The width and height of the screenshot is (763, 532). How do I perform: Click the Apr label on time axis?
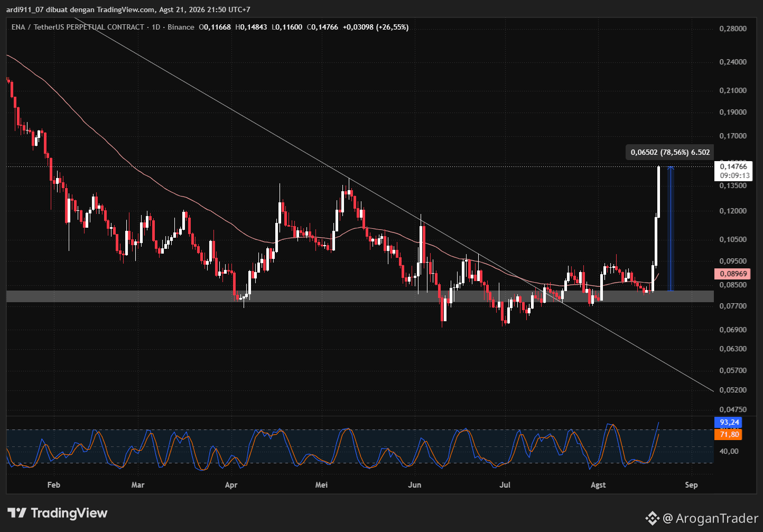(x=231, y=485)
